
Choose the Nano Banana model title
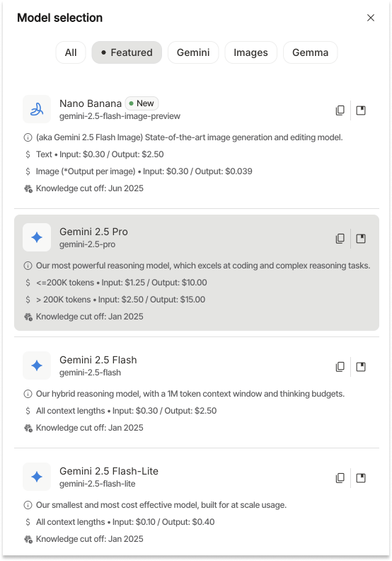coord(91,103)
